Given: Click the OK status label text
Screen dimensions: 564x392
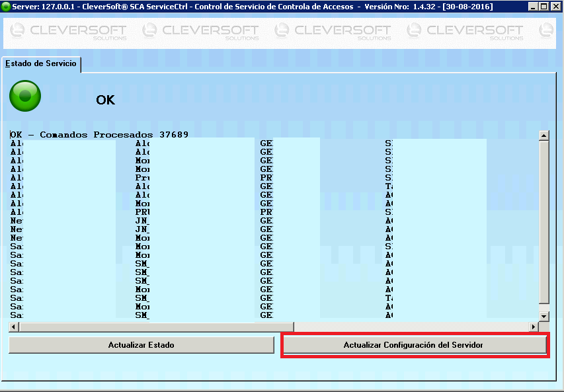Looking at the screenshot, I should tap(105, 100).
